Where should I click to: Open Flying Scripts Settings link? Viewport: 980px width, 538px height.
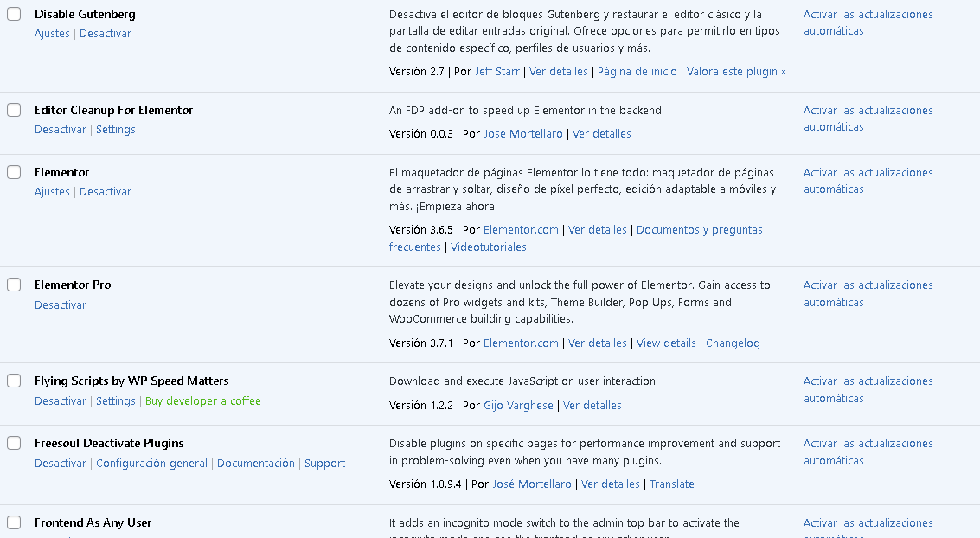tap(116, 401)
